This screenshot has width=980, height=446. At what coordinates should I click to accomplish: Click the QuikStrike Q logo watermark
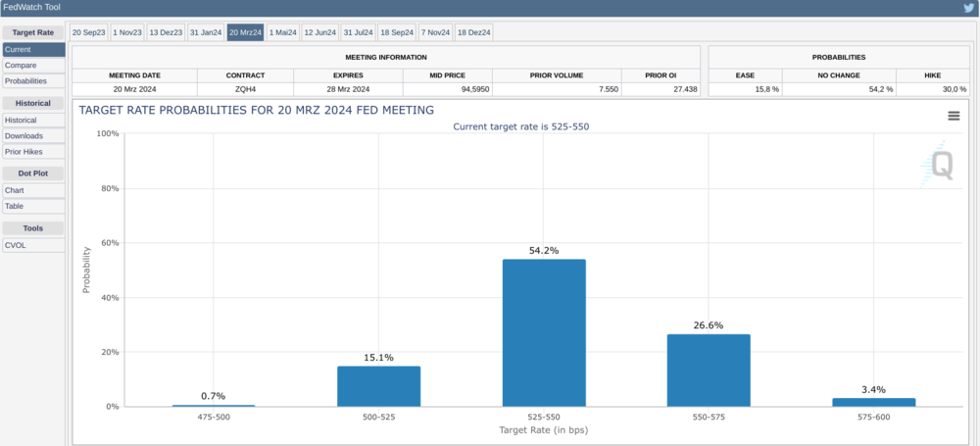(940, 165)
